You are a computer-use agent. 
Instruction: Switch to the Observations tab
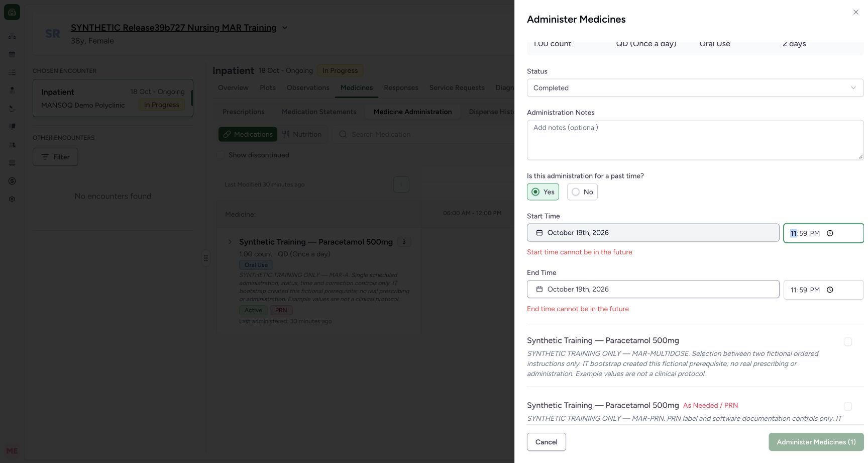(308, 87)
